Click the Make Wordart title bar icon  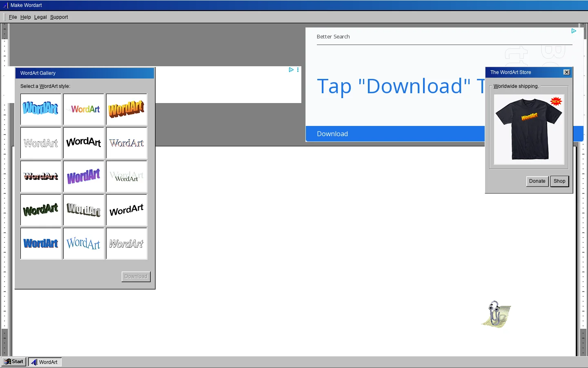coord(5,5)
